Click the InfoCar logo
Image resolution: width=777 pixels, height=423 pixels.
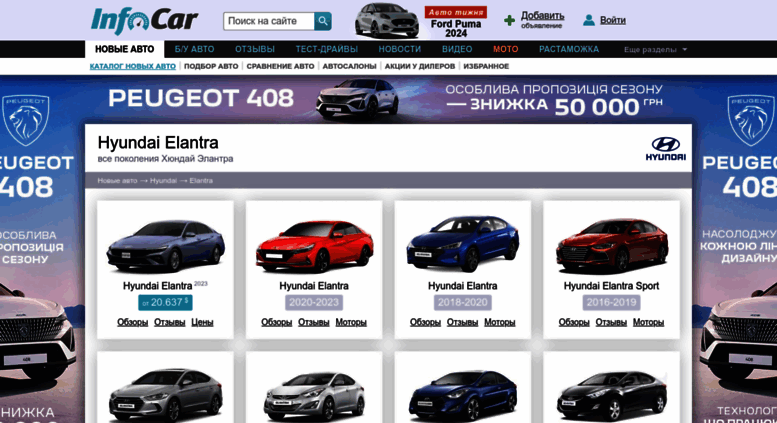[144, 21]
